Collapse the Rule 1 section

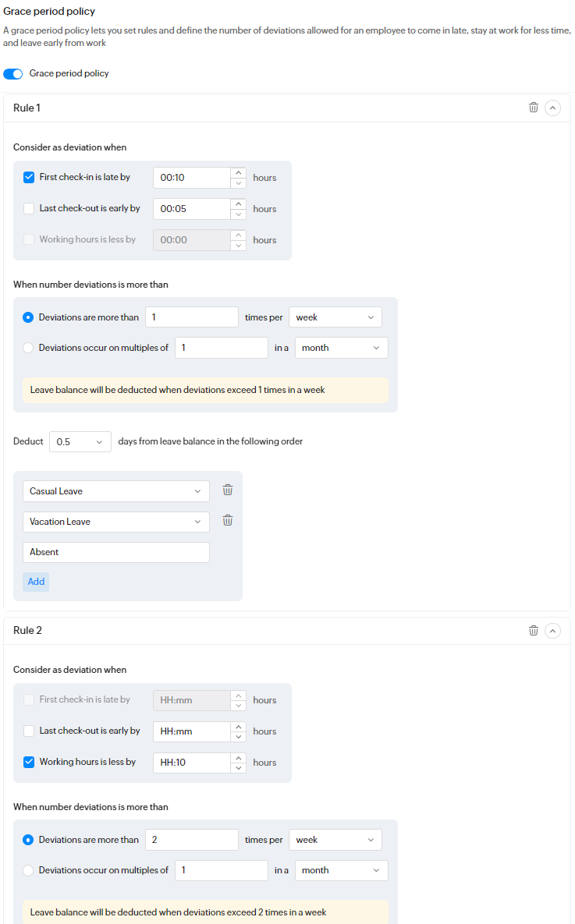pyautogui.click(x=552, y=108)
